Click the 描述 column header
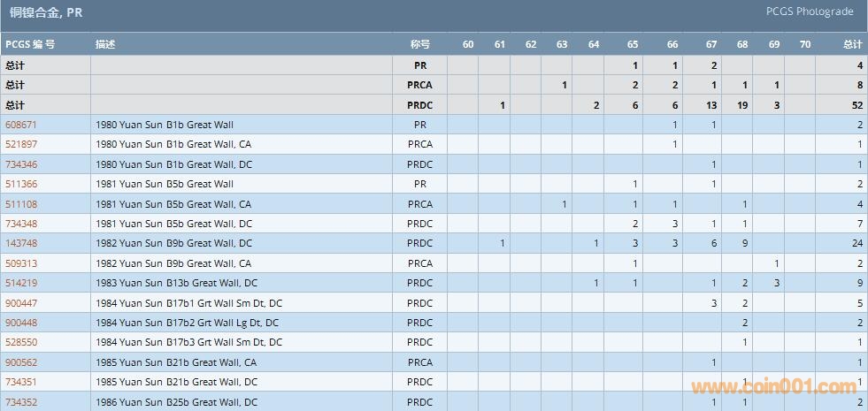This screenshot has width=868, height=411. (x=104, y=44)
